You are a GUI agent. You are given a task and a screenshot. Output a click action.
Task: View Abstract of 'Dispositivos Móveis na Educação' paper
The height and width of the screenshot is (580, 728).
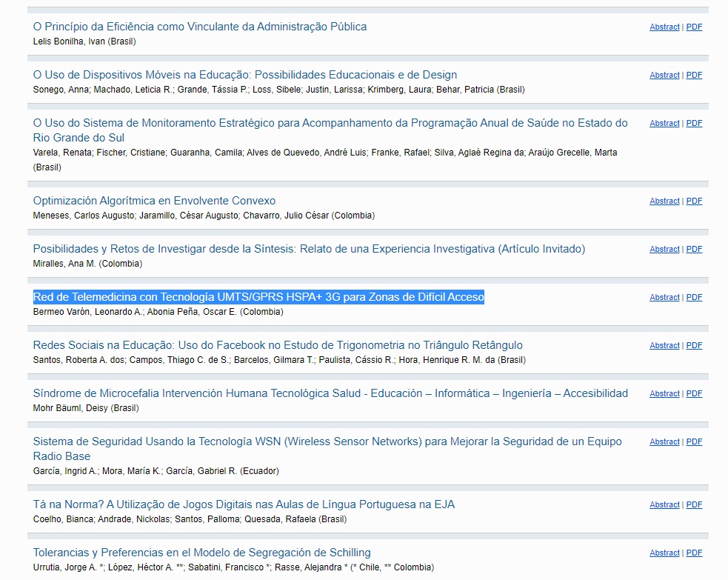tap(664, 76)
